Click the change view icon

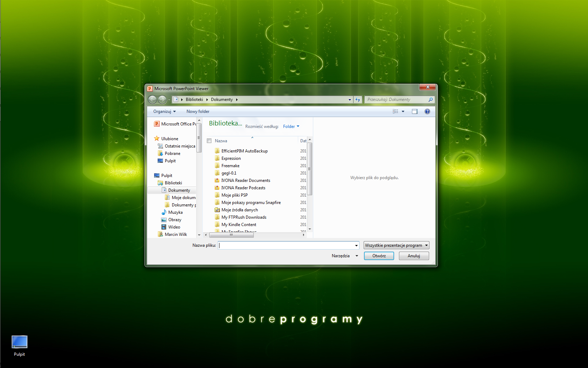click(x=395, y=111)
